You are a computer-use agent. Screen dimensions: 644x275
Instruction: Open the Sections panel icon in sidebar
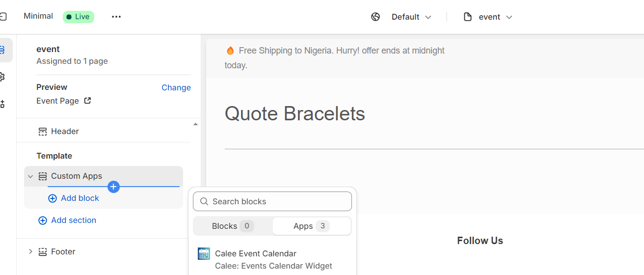click(x=3, y=50)
